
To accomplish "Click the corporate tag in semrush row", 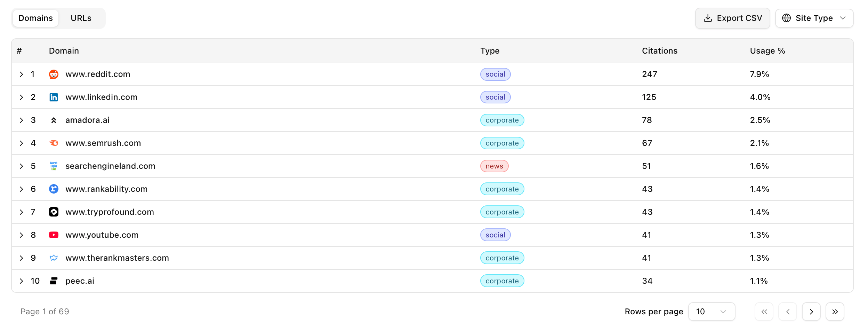I will 502,143.
